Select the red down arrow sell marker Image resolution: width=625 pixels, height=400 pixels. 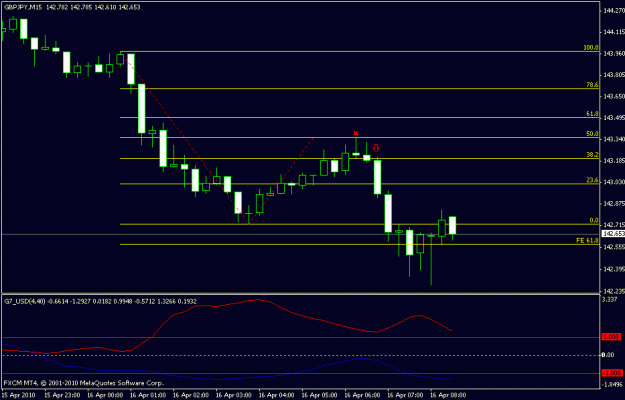click(376, 148)
